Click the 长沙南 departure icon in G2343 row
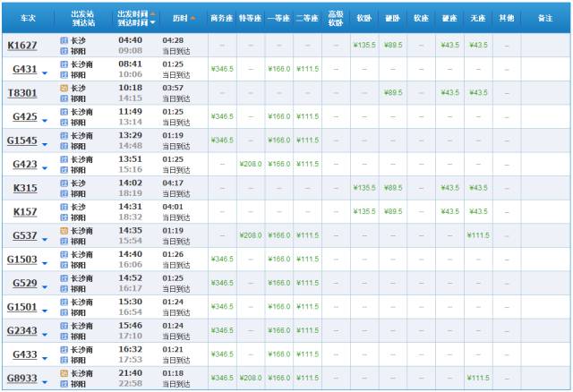This screenshot has width=573, height=392. (x=64, y=326)
